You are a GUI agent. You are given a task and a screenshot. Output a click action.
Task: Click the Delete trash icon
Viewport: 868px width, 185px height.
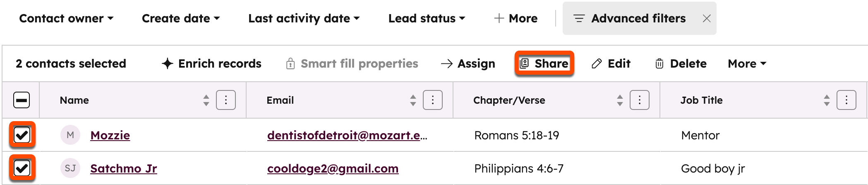pyautogui.click(x=659, y=63)
